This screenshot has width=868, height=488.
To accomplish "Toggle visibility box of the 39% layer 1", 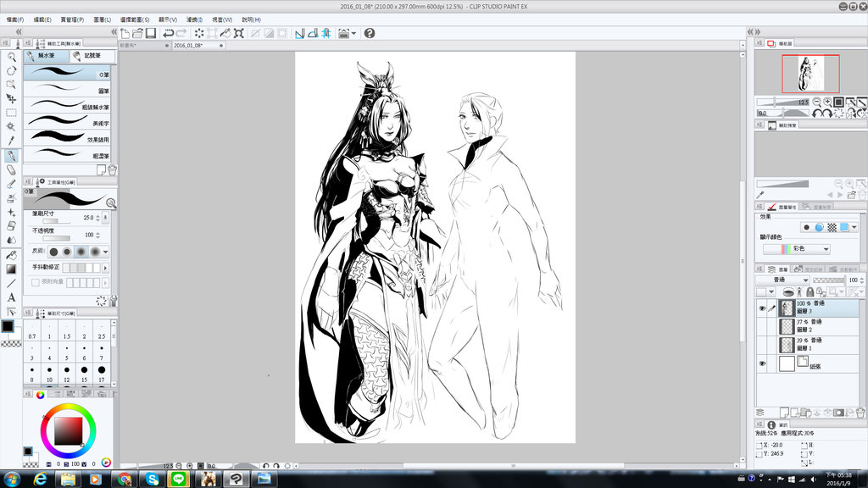I will (x=762, y=345).
